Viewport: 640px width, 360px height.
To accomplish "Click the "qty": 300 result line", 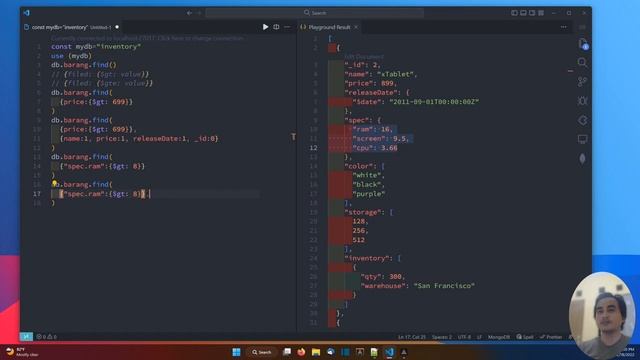I will 383,277.
